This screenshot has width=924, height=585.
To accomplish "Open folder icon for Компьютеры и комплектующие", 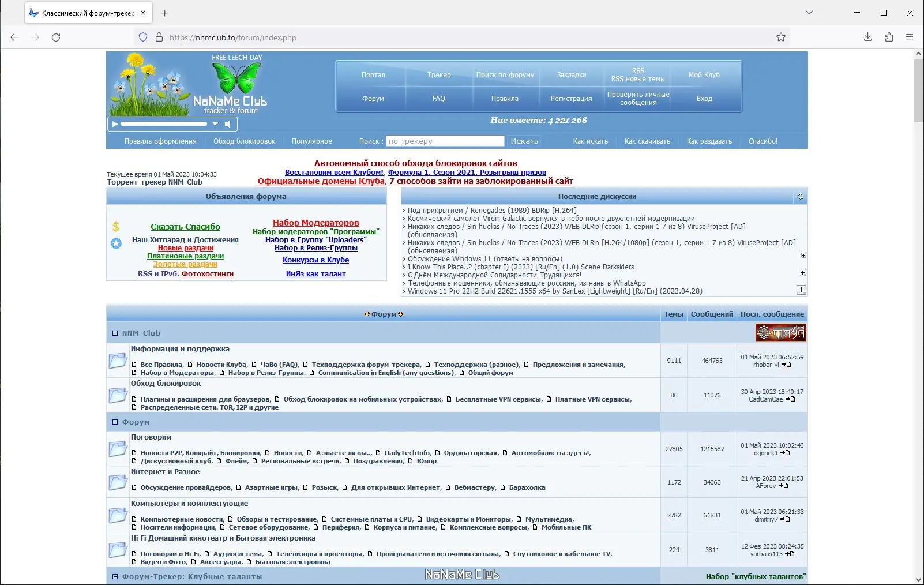I will [118, 515].
